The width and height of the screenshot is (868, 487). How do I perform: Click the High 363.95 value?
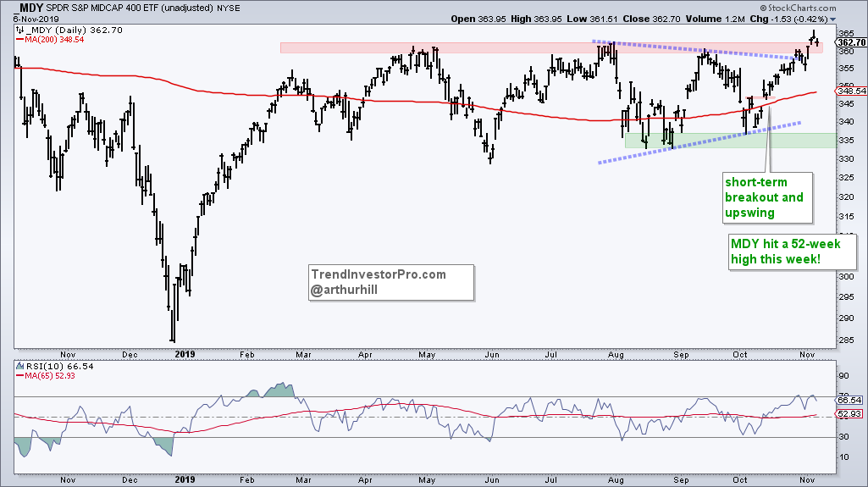[x=536, y=19]
